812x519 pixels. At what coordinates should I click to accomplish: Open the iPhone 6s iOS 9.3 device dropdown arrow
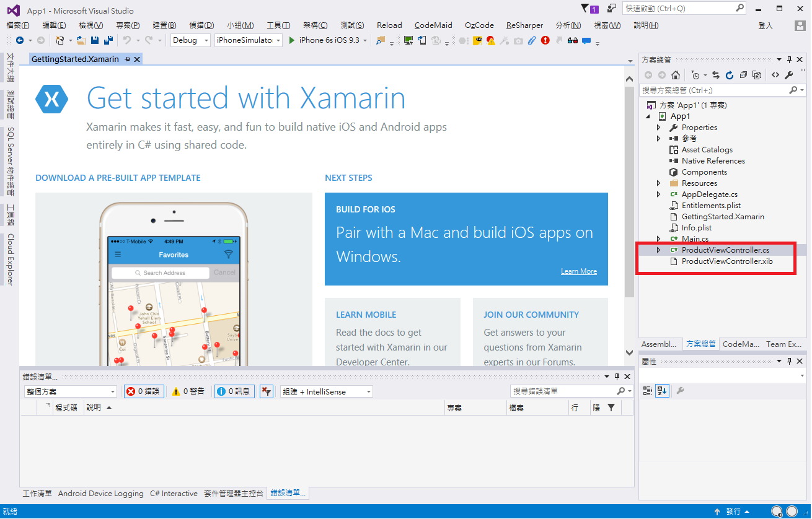click(x=365, y=40)
